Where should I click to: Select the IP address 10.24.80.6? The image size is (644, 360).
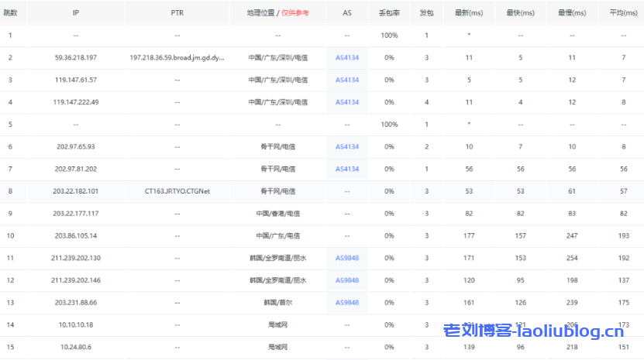[x=75, y=348]
